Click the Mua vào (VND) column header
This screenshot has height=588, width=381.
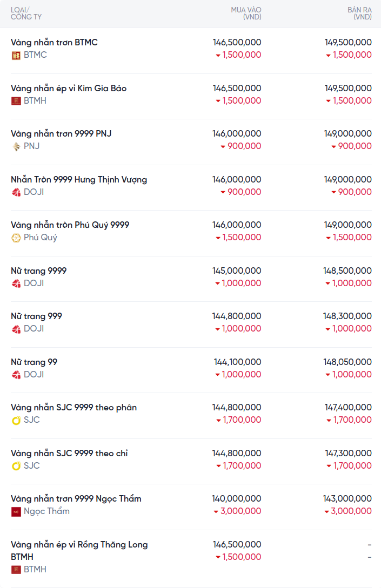click(246, 13)
